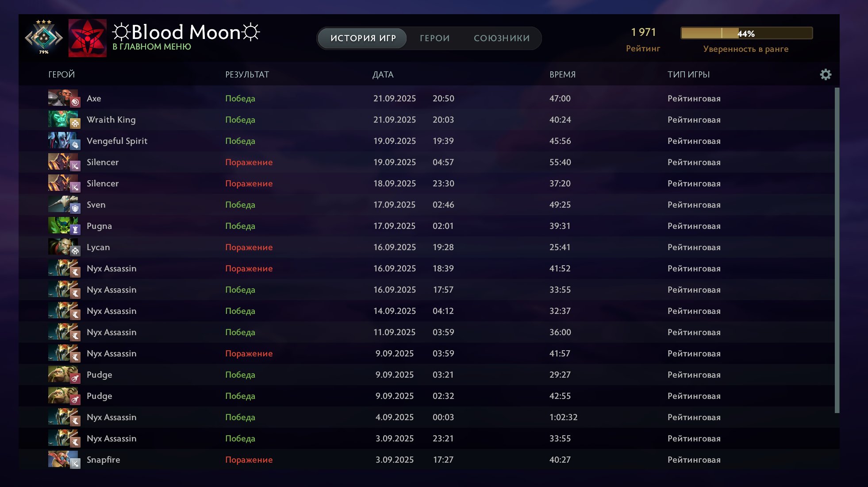The width and height of the screenshot is (868, 487).
Task: Sort by the РЕЗУЛЬТАТ column header
Action: [247, 74]
